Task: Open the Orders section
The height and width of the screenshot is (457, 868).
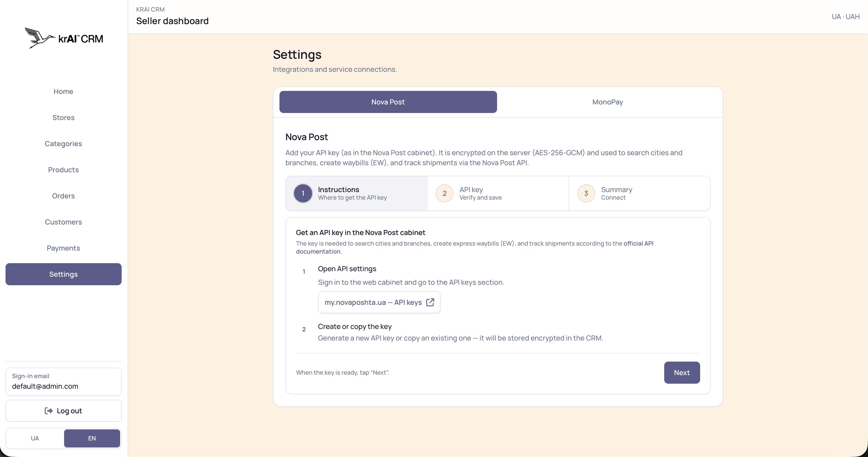Action: pos(63,196)
